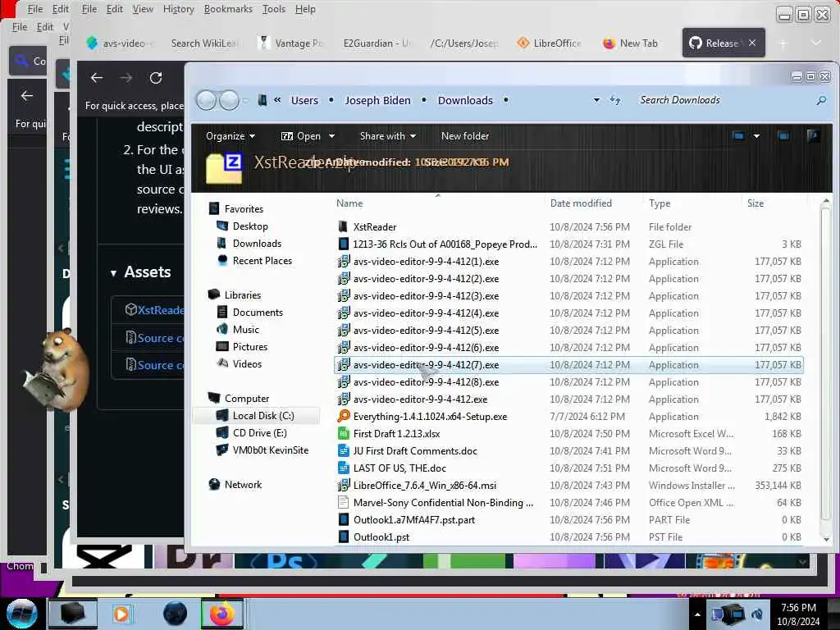Click the change view icon in Explorer toolbar
The height and width of the screenshot is (630, 840).
[739, 136]
